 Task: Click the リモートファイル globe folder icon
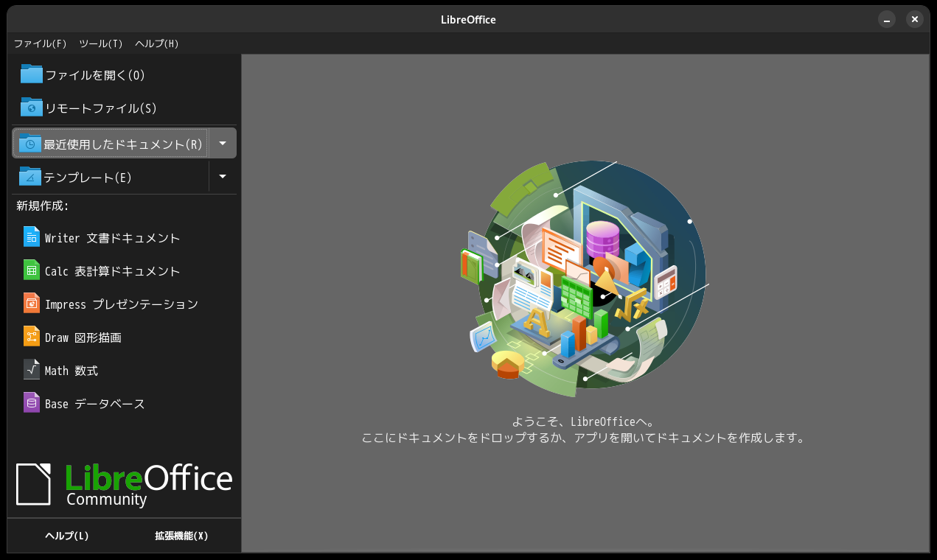32,108
